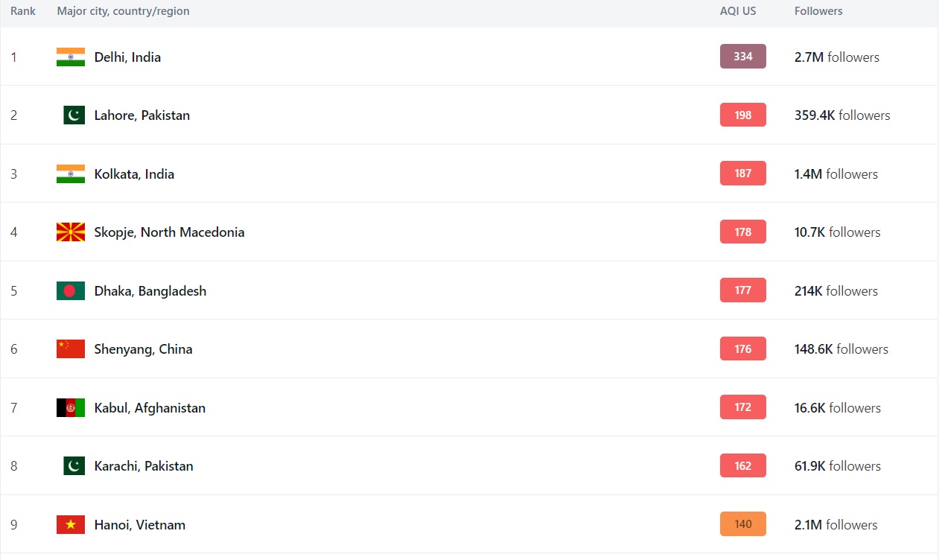The height and width of the screenshot is (560, 939).
Task: Open the Delhi, India city link
Action: [127, 57]
